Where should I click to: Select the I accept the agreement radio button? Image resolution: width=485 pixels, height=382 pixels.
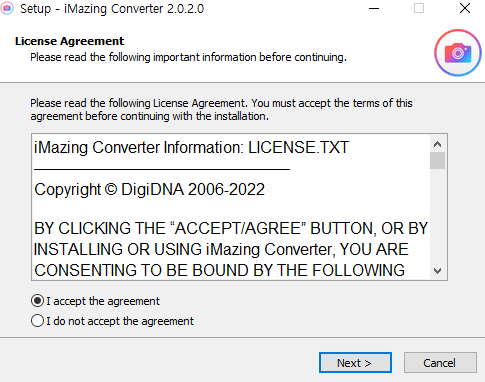coord(37,301)
